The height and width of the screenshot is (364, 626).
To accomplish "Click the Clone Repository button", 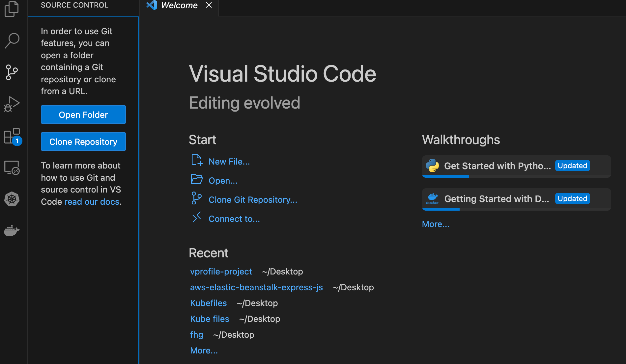I will 83,142.
